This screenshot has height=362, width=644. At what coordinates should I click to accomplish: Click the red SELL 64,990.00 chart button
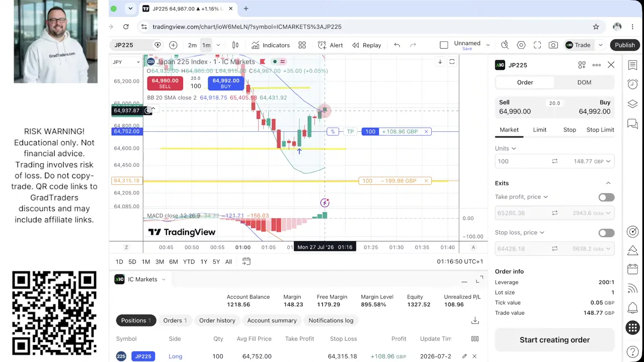pos(165,83)
